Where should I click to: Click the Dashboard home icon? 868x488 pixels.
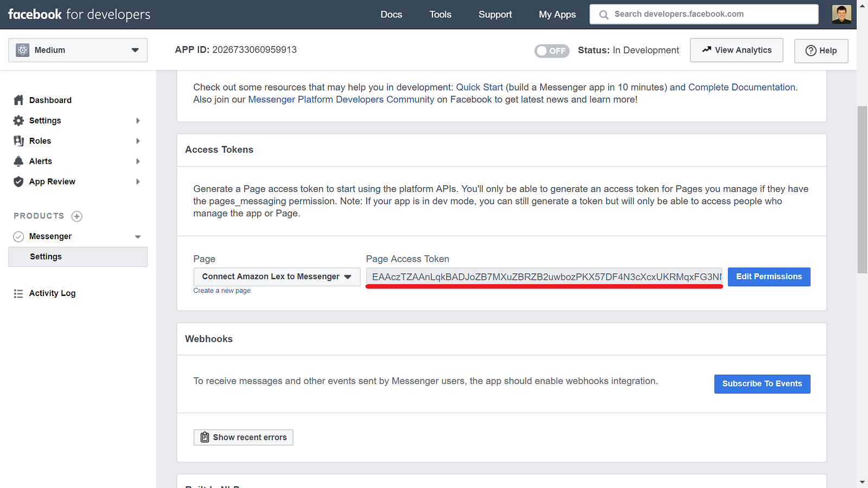pyautogui.click(x=18, y=100)
